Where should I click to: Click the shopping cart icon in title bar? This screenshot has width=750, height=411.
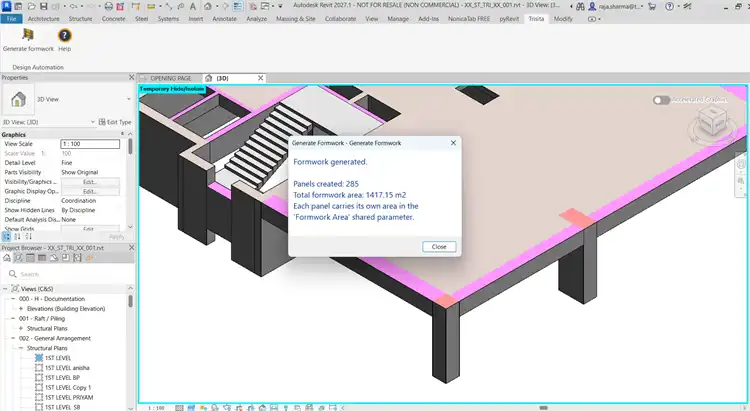coord(651,6)
